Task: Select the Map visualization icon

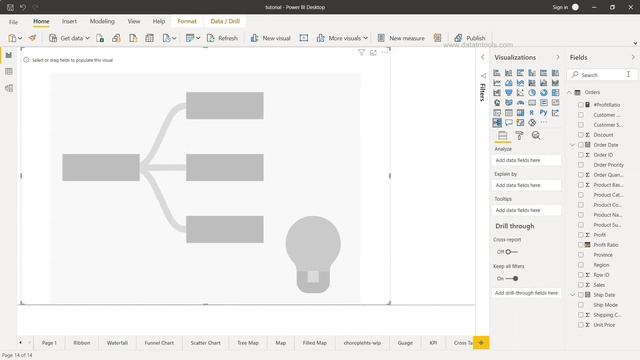Action: pyautogui.click(x=497, y=103)
